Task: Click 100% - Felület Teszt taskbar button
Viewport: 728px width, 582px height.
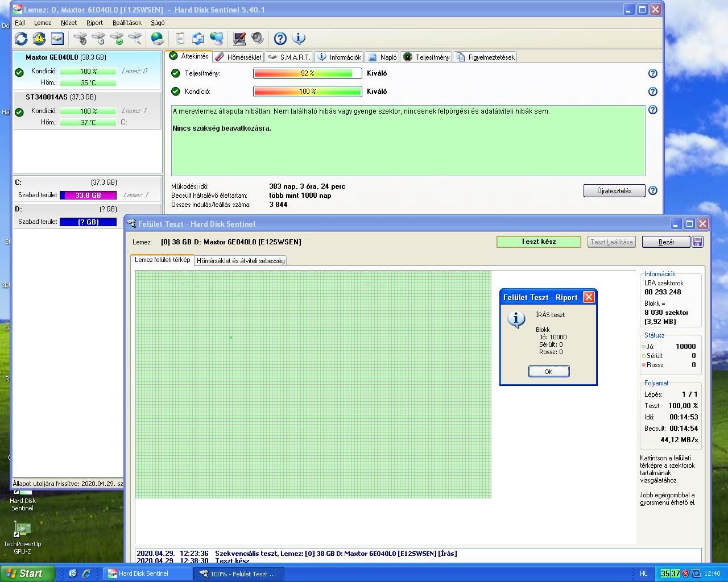Action: [x=239, y=573]
